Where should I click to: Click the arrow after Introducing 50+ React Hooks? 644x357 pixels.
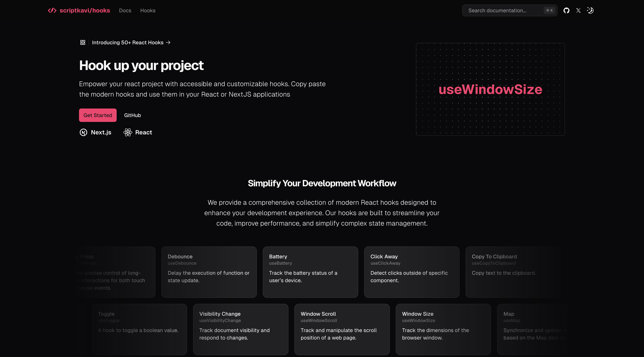pyautogui.click(x=168, y=42)
